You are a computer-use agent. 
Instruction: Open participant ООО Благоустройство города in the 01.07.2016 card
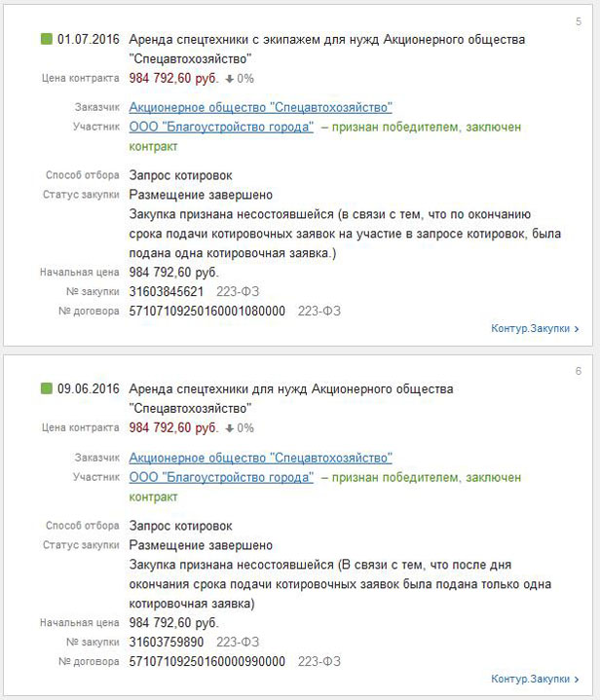coord(221,127)
